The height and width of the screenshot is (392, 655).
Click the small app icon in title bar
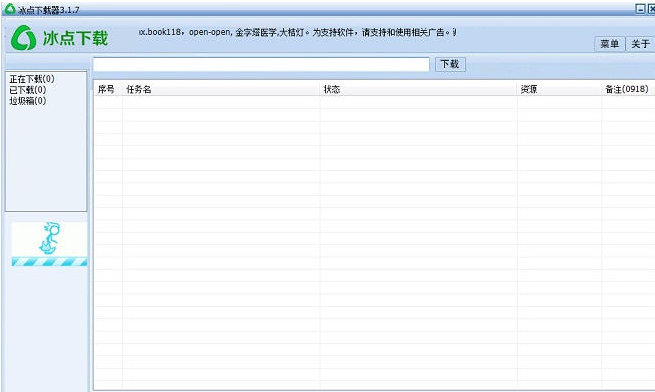pos(10,9)
